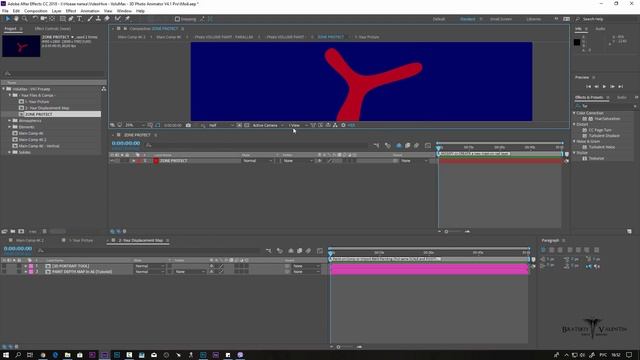Select 2- Your Displacement Map composition
Viewport: 640px width, 360px height.
pos(47,108)
